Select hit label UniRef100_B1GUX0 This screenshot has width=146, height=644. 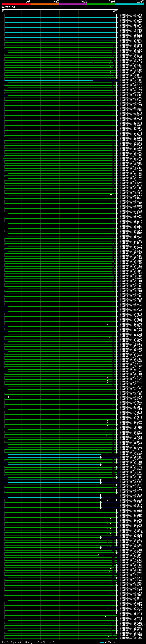point(131,517)
